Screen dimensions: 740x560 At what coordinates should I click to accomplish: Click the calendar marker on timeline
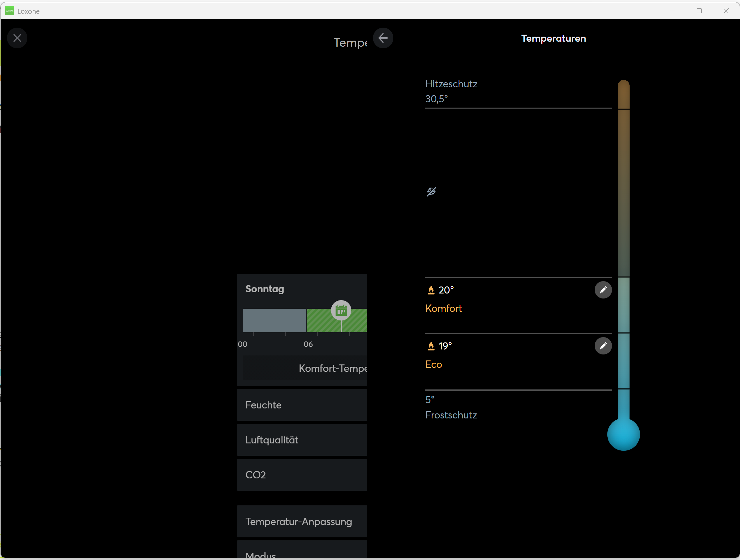[x=341, y=310]
